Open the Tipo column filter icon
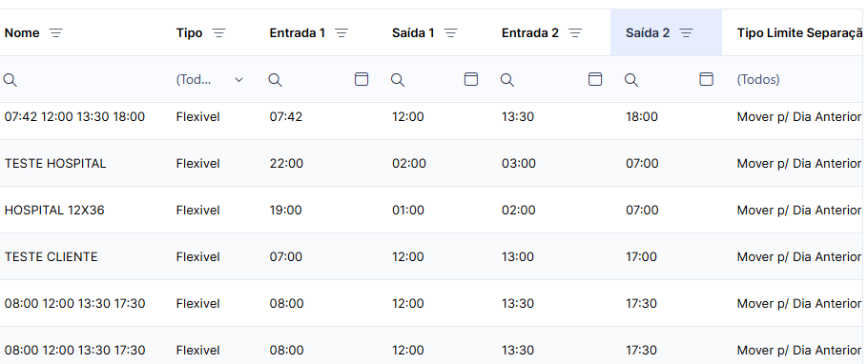 pos(219,33)
